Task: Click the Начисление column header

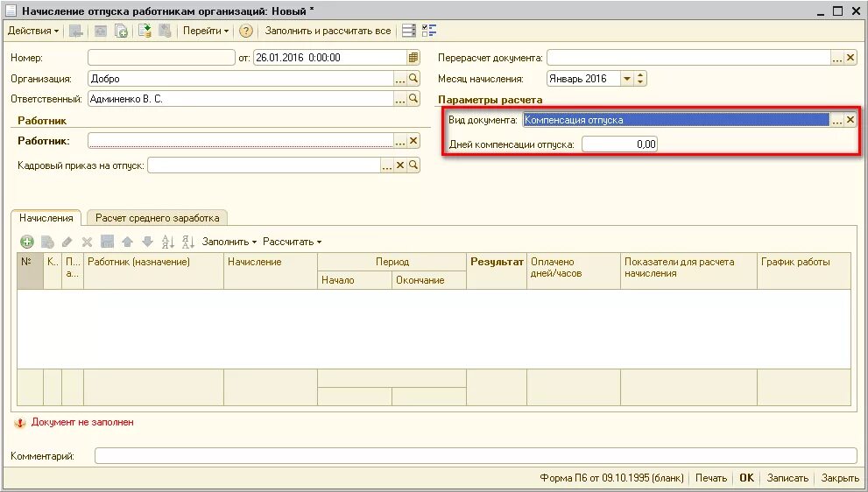Action: [271, 272]
